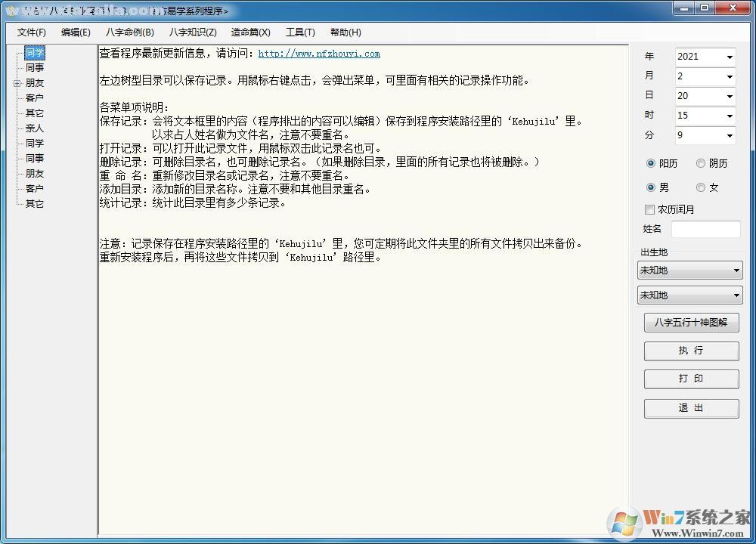Viewport: 756px width, 544px height.
Task: Open the 月 dropdown showing 2
Action: [x=705, y=76]
